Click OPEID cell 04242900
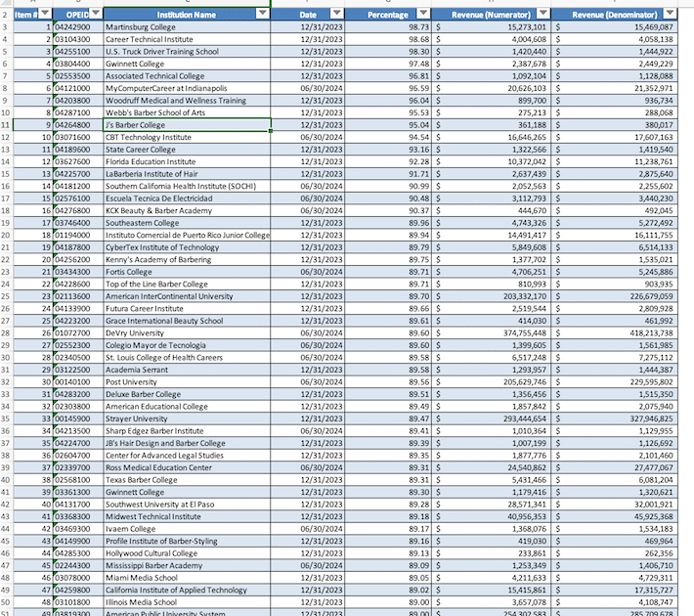694x616 pixels. [76, 27]
